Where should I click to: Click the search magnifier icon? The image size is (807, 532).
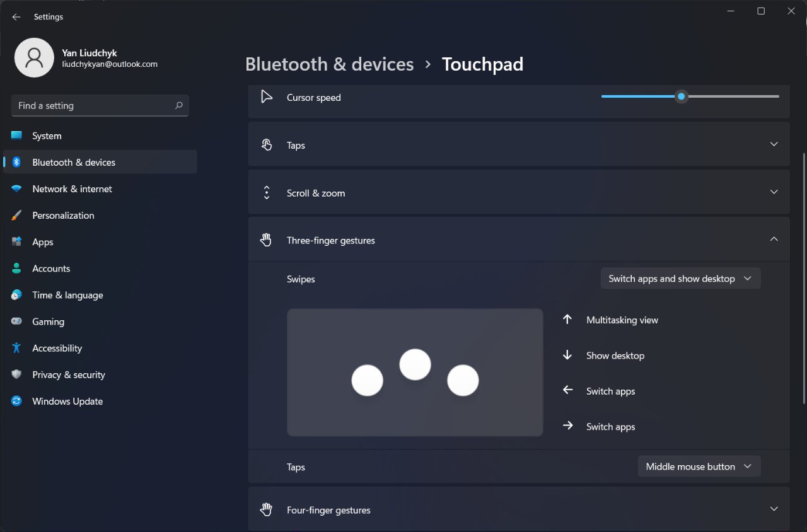point(178,105)
